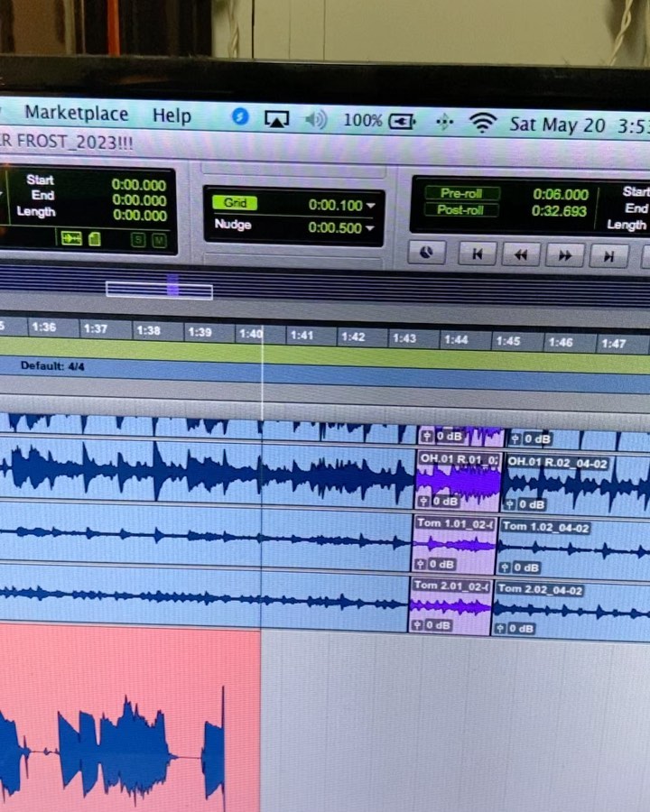Click the Nudge value 0:00.500

coord(335,227)
